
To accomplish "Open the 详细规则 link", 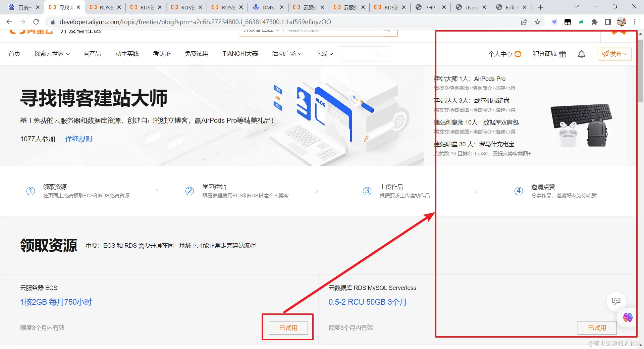I will pyautogui.click(x=78, y=139).
